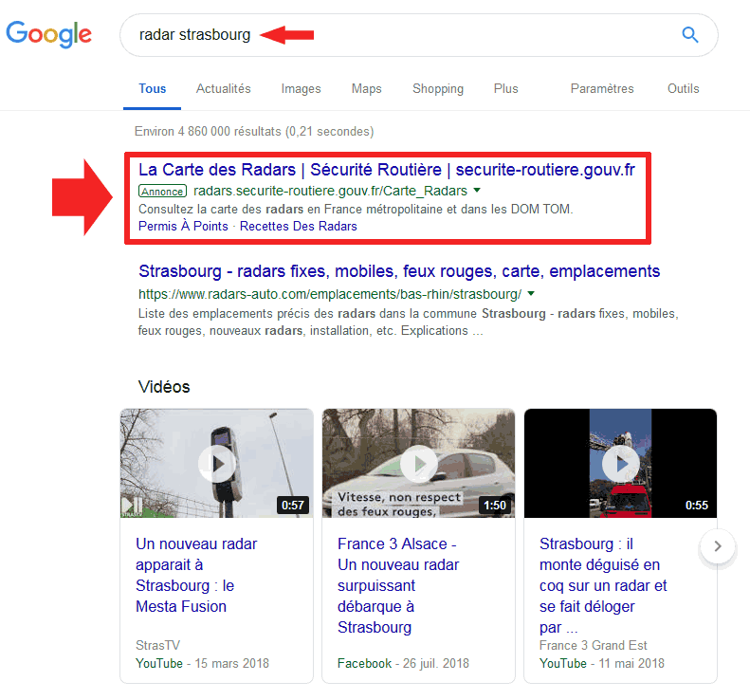Screen dimensions: 750x700
Task: Play the coq sur un radar video thumbnail
Action: click(620, 463)
